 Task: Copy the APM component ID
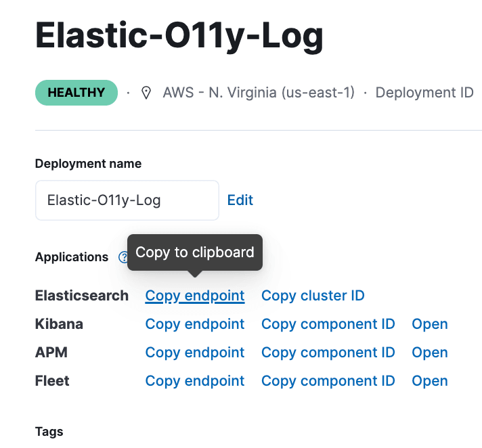[x=328, y=353]
